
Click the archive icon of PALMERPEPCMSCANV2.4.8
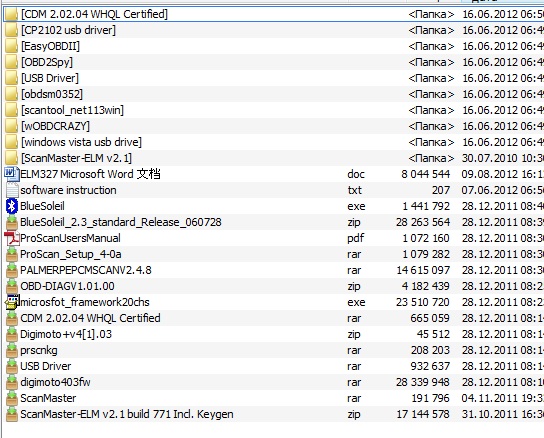12,270
